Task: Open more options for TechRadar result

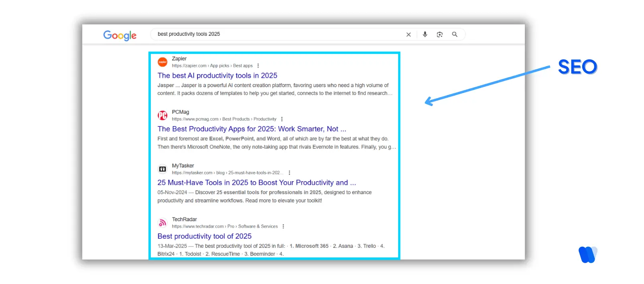Action: click(x=283, y=227)
